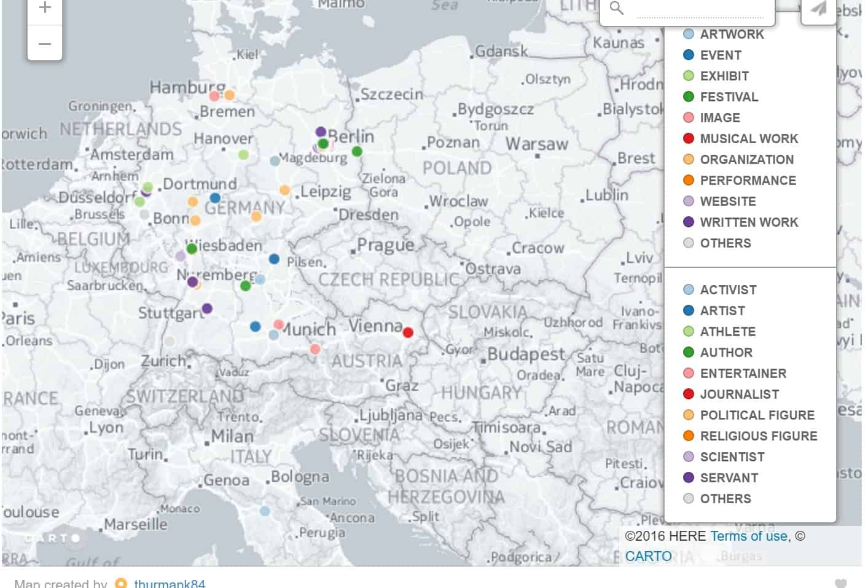Click the ENTERTAINER pink color swatch
The height and width of the screenshot is (588, 868).
(x=689, y=374)
